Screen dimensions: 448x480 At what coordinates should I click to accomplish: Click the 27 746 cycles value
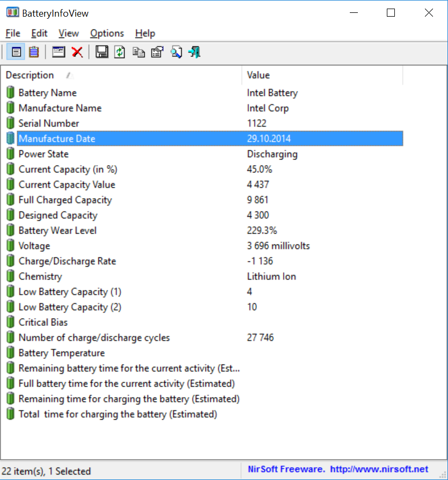tap(260, 337)
